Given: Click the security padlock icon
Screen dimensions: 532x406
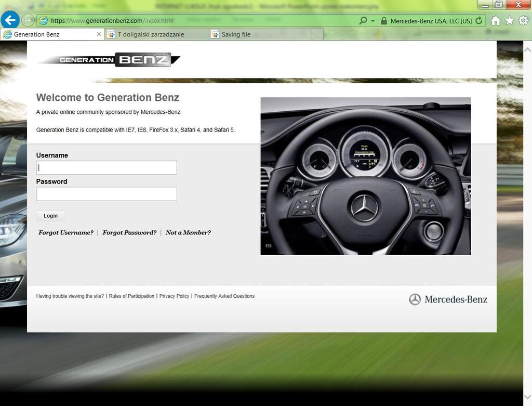Looking at the screenshot, I should [x=384, y=21].
